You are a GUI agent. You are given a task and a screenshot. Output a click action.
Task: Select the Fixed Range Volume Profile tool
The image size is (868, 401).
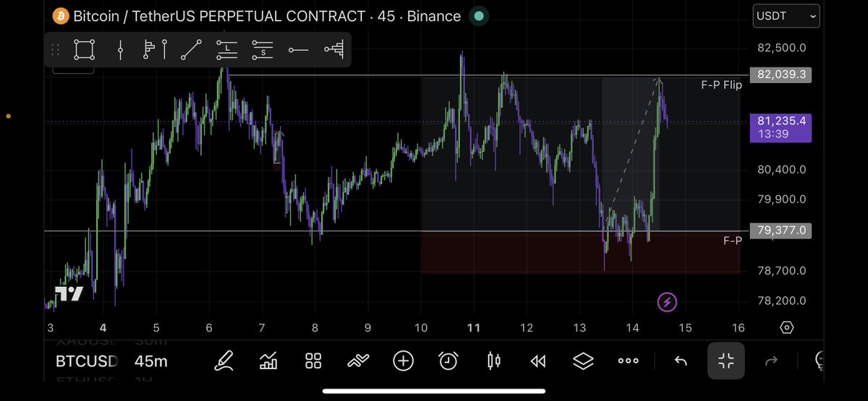pos(156,50)
